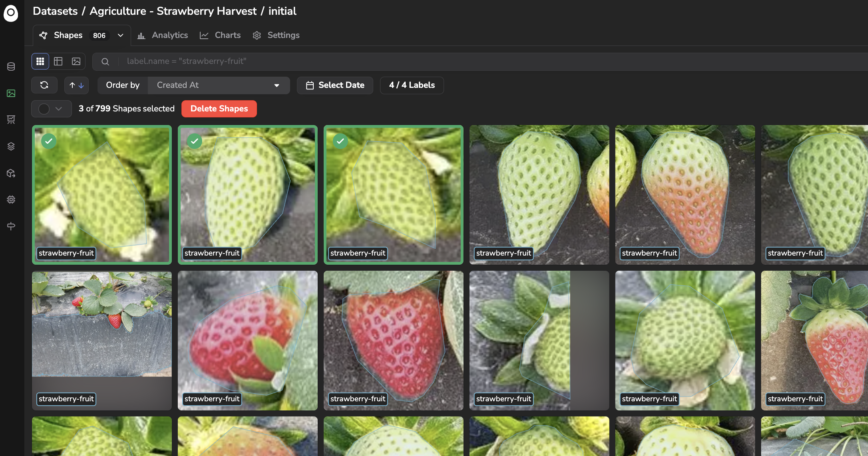This screenshot has height=456, width=868.
Task: Switch to the Charts tab
Action: coord(220,35)
